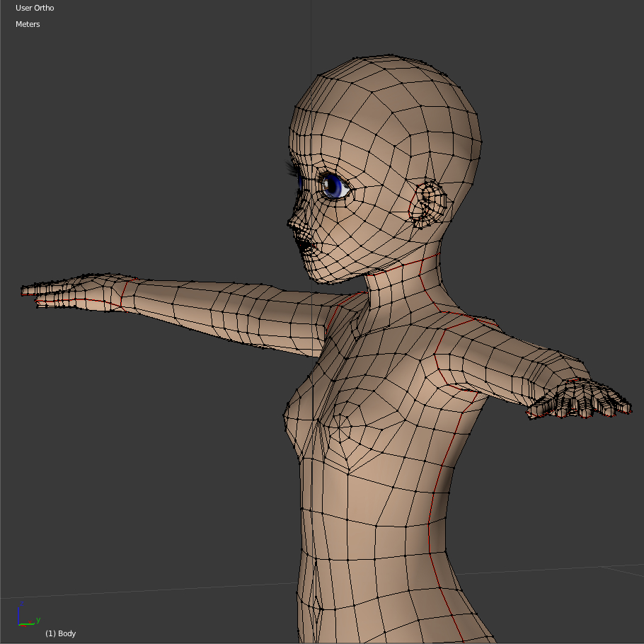Click the nearer hand's fingertips
Screen dimensions: 644x644
coord(616,407)
